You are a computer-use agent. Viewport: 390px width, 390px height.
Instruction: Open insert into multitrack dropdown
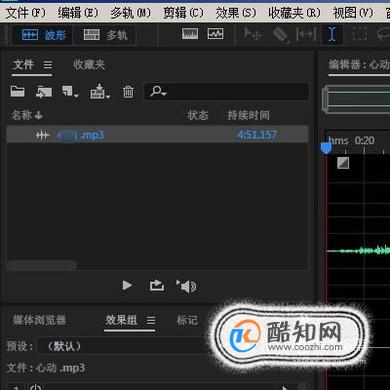click(100, 91)
